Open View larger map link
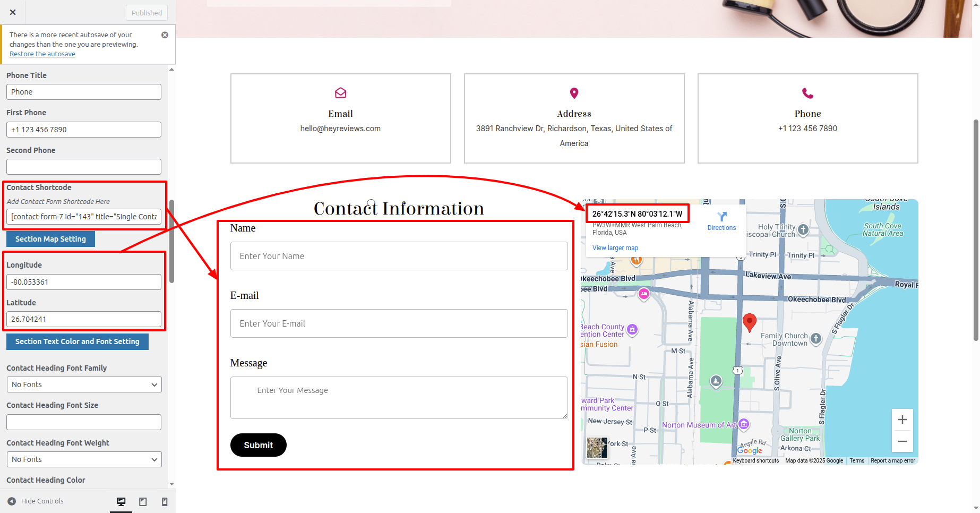980x513 pixels. click(x=615, y=248)
